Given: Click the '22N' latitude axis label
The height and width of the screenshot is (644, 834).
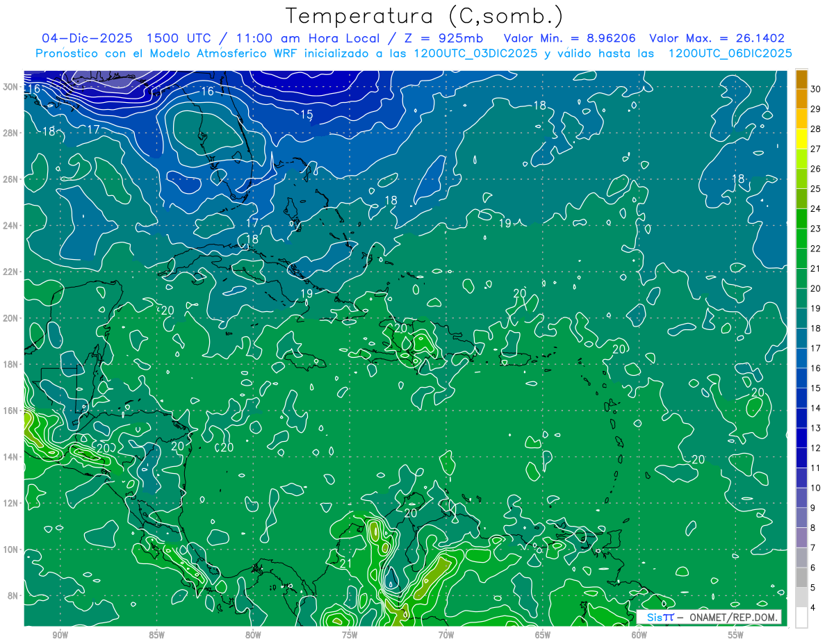Looking at the screenshot, I should [10, 272].
